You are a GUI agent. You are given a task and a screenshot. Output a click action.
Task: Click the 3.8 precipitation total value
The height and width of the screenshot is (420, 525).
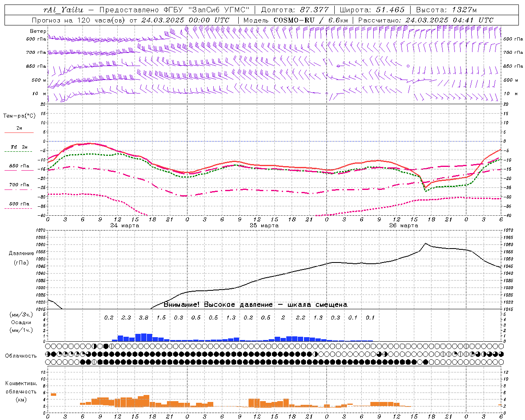point(144,318)
